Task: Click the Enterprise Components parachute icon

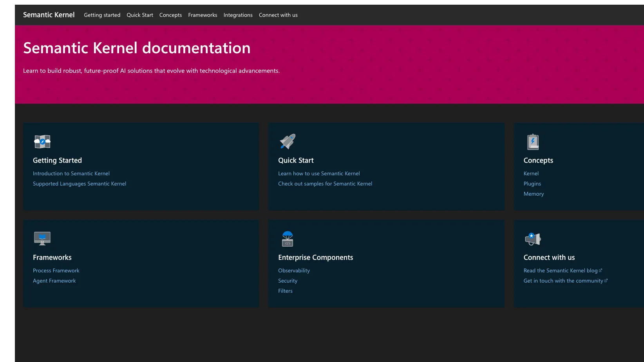Action: coord(288,239)
